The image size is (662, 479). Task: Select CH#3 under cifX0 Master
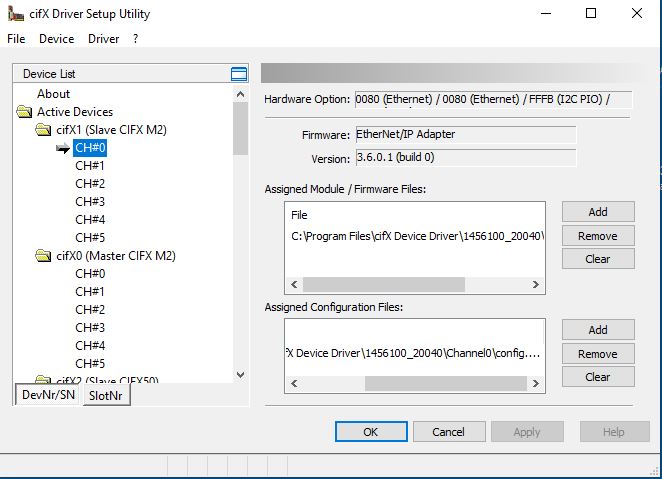[x=90, y=328]
